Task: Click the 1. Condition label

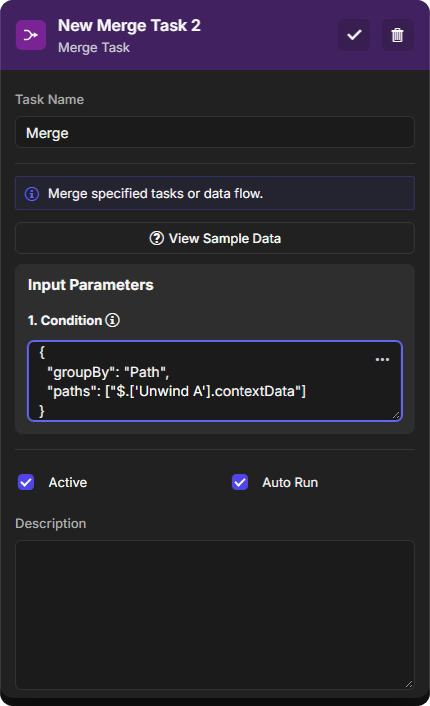Action: pos(65,321)
